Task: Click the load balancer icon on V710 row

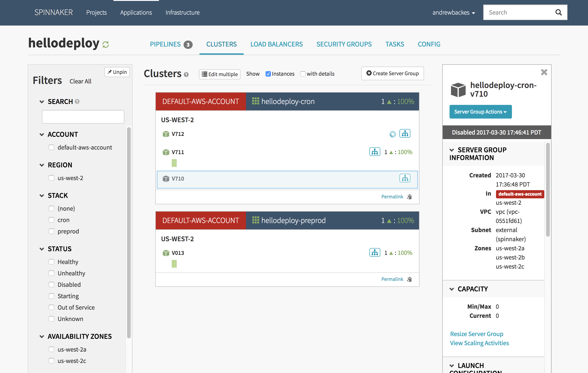Action: 405,178
